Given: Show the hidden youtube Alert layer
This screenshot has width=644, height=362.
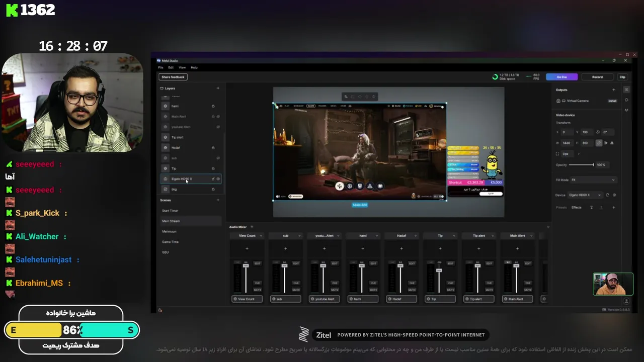Looking at the screenshot, I should tap(218, 127).
